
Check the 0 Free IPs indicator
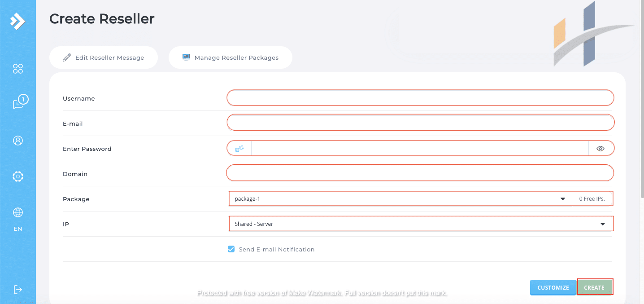point(592,198)
